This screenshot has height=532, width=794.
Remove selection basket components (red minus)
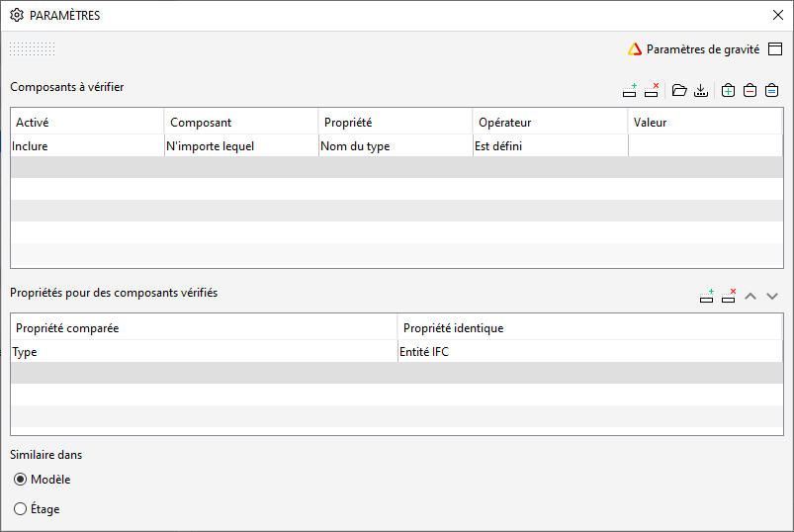[x=750, y=91]
